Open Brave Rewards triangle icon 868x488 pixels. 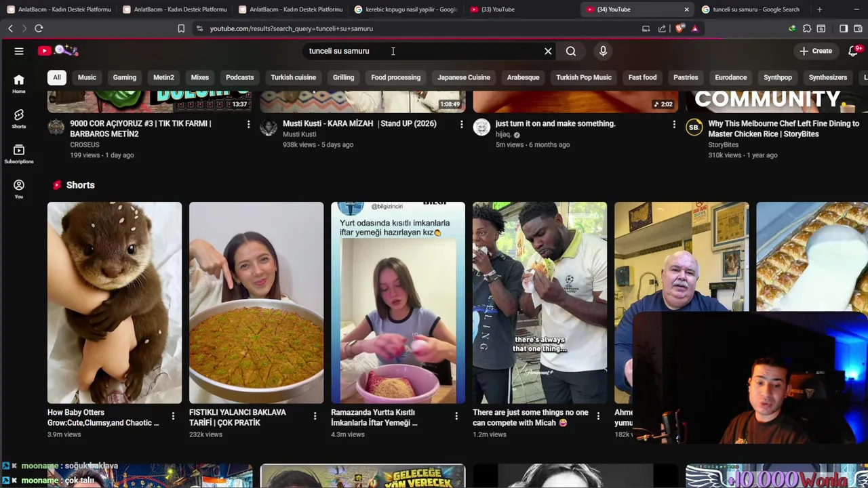[694, 28]
